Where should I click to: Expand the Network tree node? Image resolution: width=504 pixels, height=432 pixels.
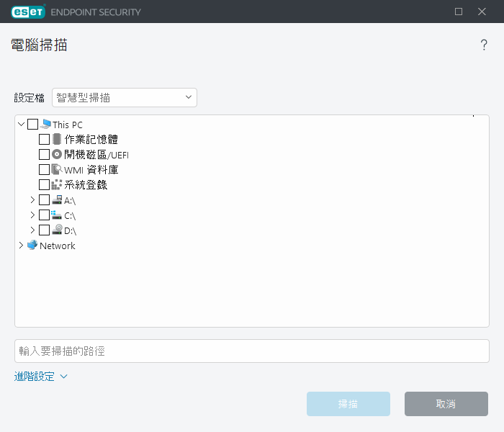click(21, 246)
